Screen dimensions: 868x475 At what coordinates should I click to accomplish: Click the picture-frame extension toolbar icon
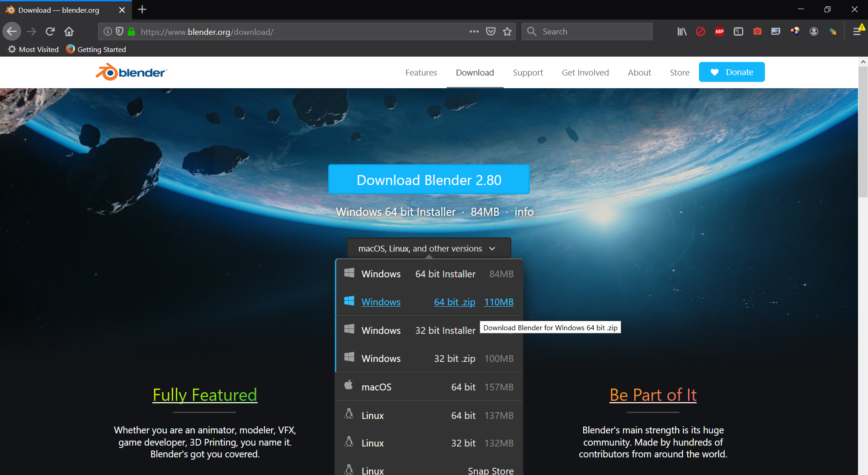click(x=776, y=32)
